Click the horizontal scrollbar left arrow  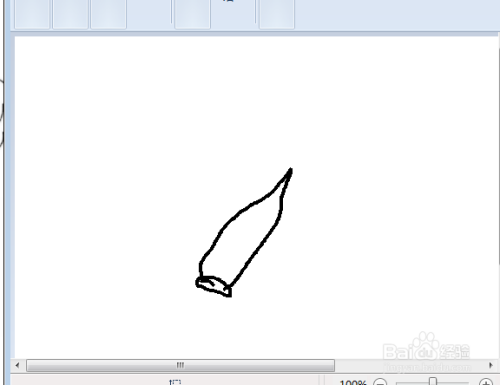pyautogui.click(x=17, y=365)
